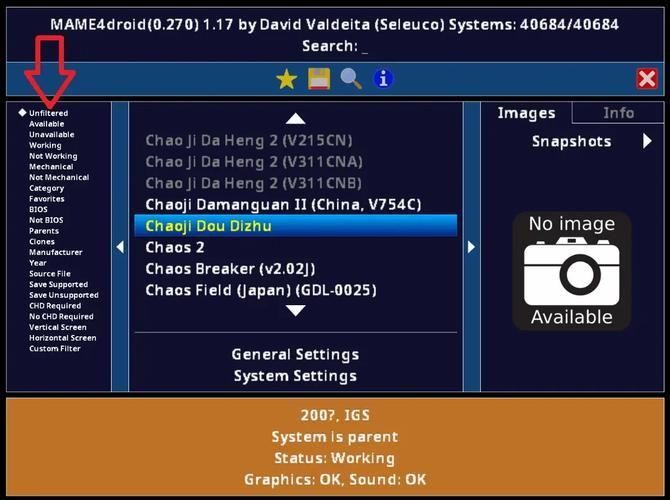Choose the Vertical Screen filter
The height and width of the screenshot is (500, 670).
click(x=58, y=327)
